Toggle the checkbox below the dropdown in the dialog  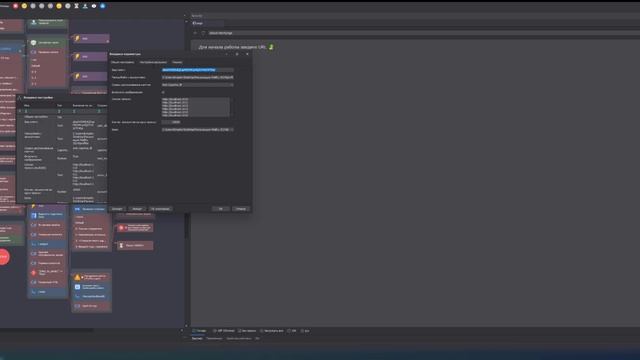[x=163, y=92]
